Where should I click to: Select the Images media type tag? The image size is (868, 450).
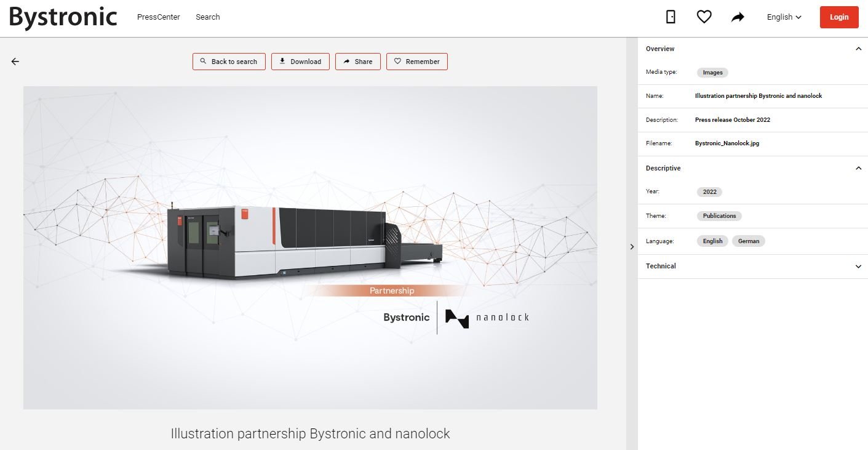click(x=712, y=73)
